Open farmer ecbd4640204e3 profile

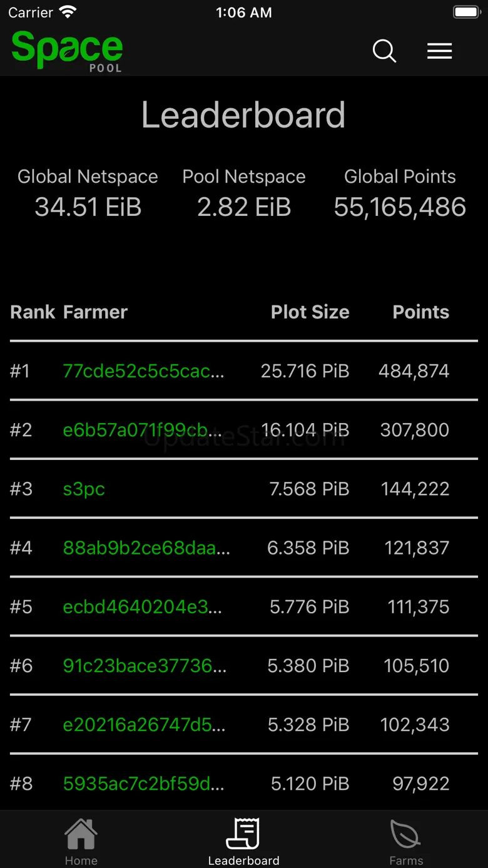pos(143,606)
